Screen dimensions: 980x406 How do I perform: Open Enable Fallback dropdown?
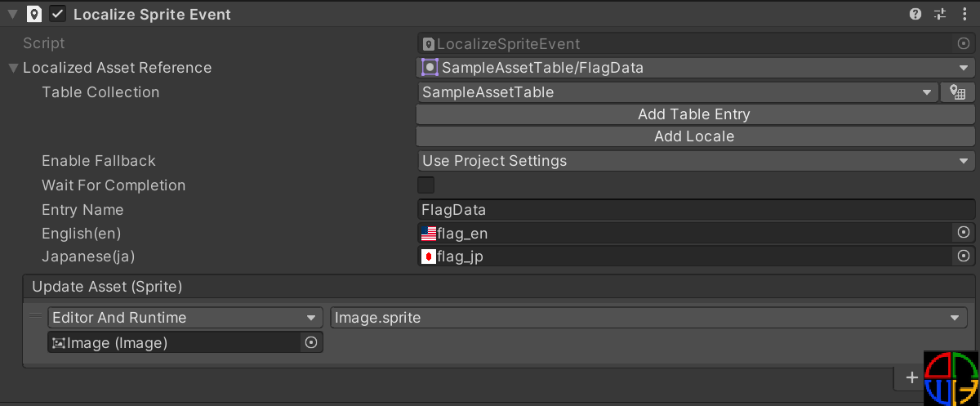point(695,161)
